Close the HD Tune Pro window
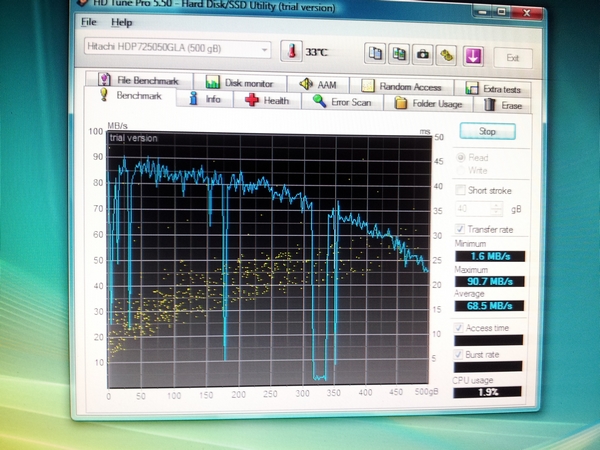Screen dimensions: 600x450 click(x=527, y=13)
